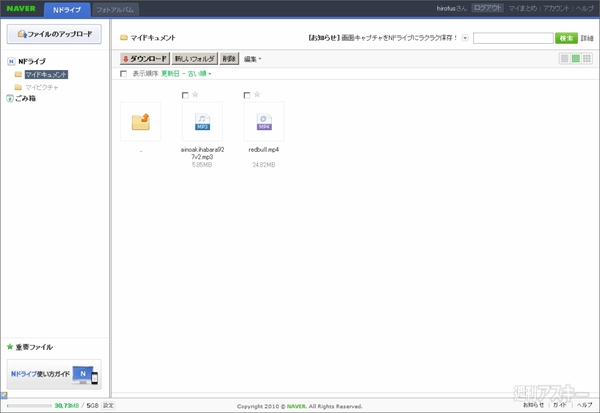Open Nドライブ使い方ガイド banner
This screenshot has height=413, width=600.
coord(54,374)
